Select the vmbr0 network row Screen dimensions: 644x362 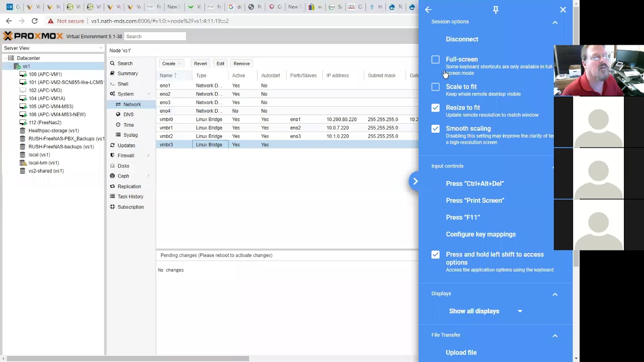[x=287, y=120]
